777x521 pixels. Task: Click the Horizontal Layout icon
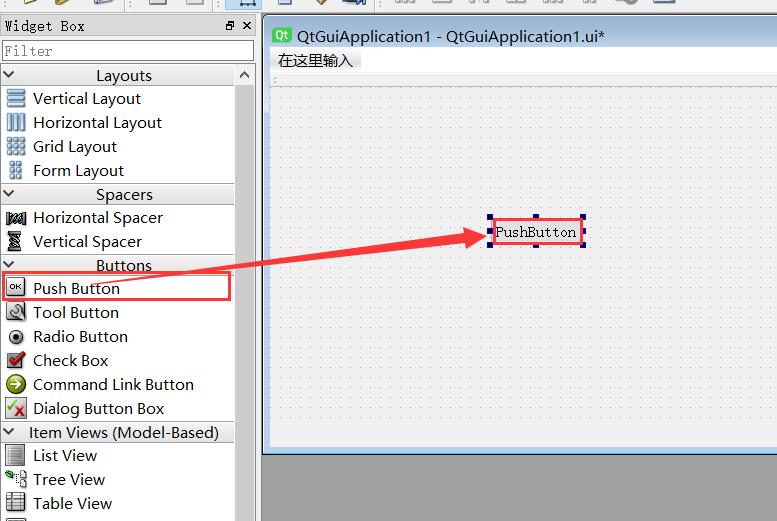pos(16,122)
